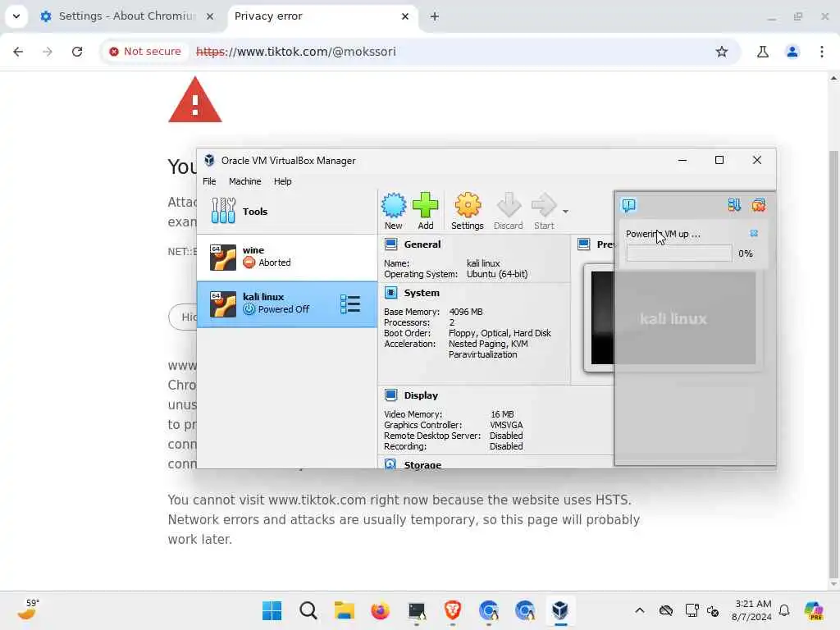Click the General section header
This screenshot has width=840, height=630.
click(422, 244)
